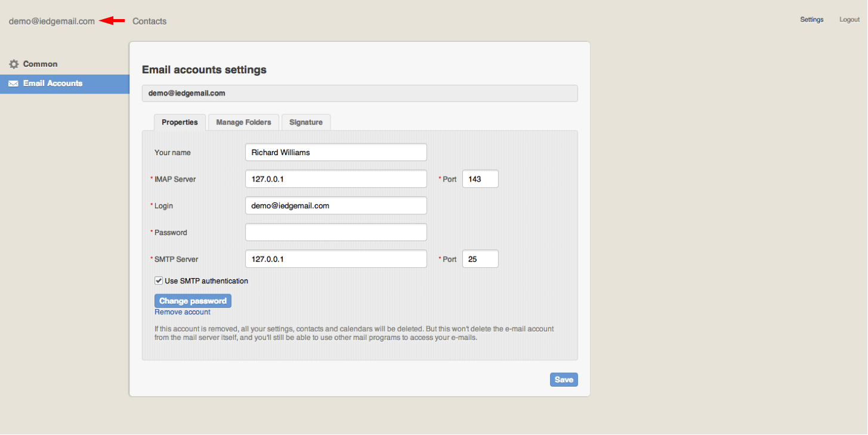The image size is (868, 435).
Task: Toggle the Use SMTP authentication checkbox
Action: (159, 280)
